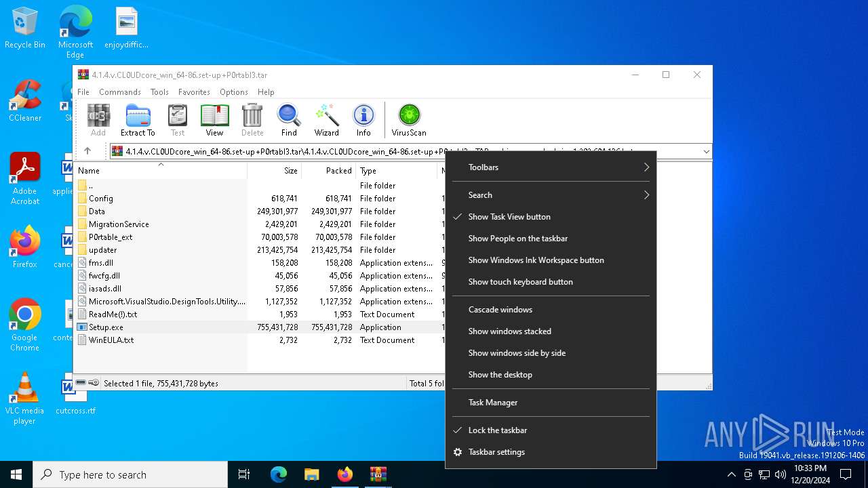The image size is (868, 488).
Task: Click the taskbar search box
Action: (x=130, y=474)
